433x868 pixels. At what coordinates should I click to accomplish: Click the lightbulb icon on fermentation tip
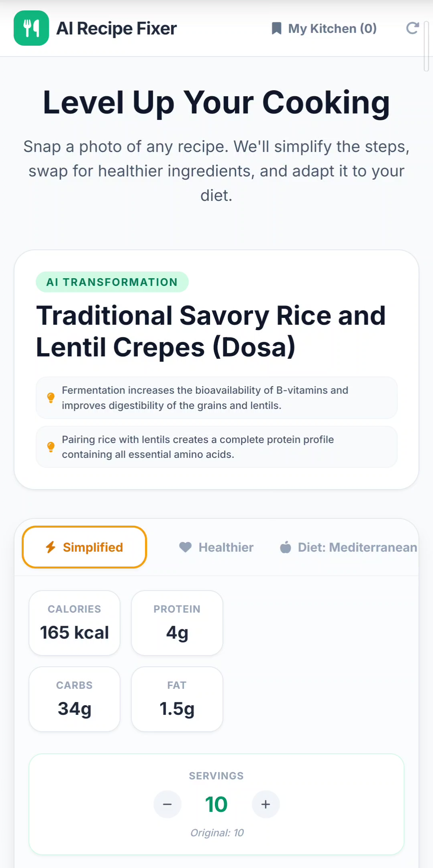[51, 398]
